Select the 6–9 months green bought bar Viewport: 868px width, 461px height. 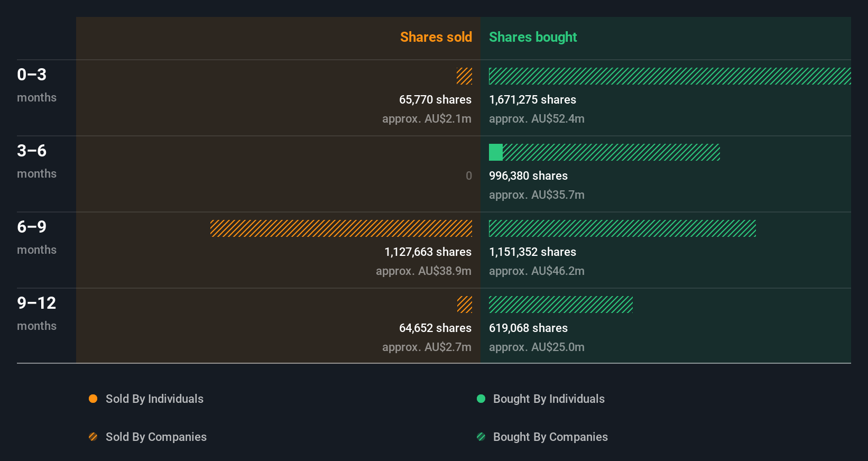[x=622, y=228]
